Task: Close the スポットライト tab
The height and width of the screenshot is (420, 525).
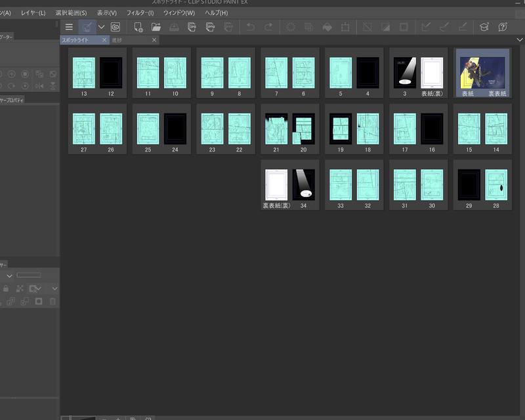Action: tap(104, 40)
